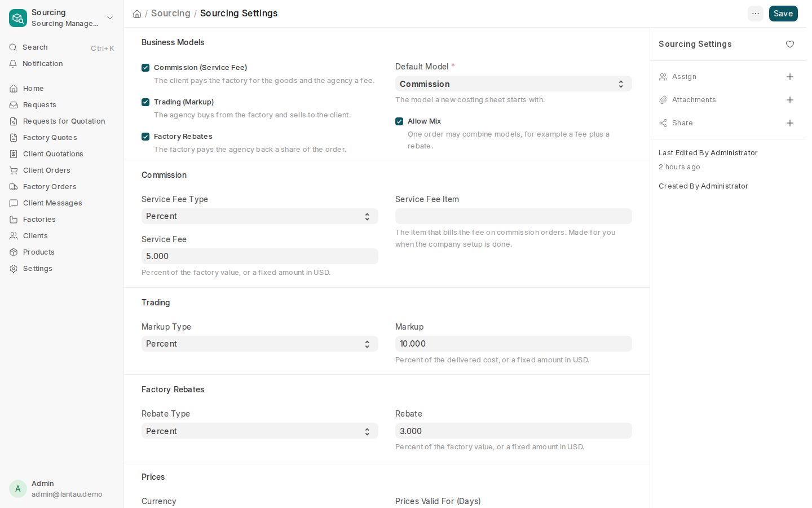Screen dimensions: 812x508
Task: Uncheck the Commission (Service Fee) checkbox
Action: tap(145, 68)
